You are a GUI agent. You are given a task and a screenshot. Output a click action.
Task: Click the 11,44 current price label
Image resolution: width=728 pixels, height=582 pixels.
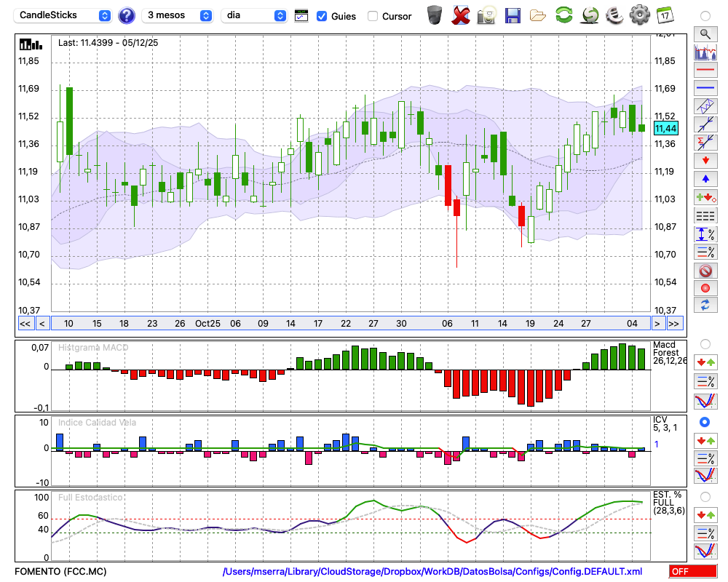(666, 129)
